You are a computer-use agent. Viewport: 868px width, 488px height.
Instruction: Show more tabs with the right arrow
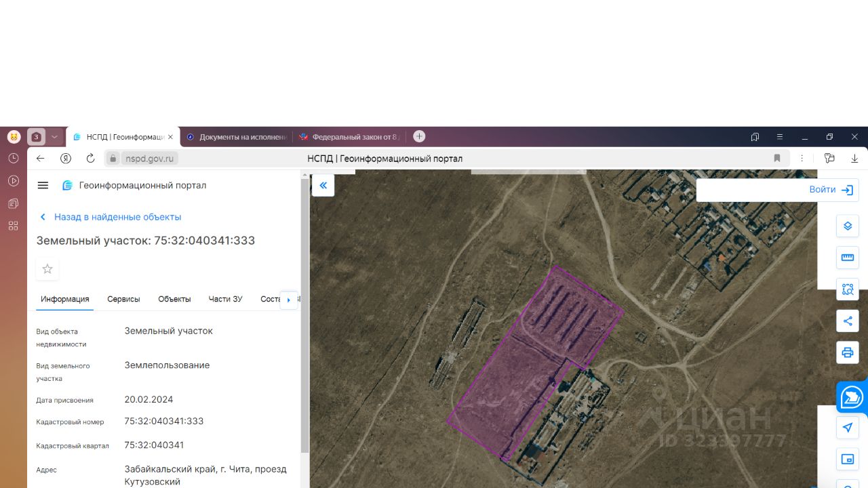click(289, 300)
